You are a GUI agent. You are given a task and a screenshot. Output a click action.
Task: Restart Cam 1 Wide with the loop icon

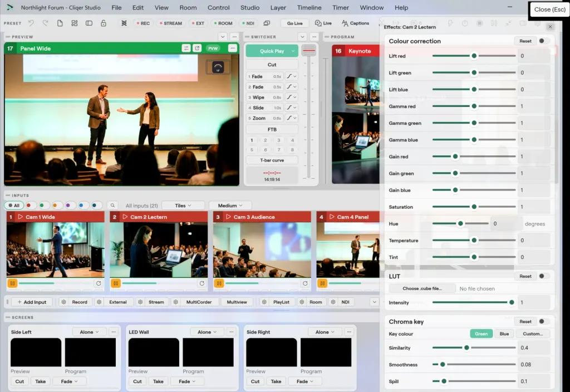pyautogui.click(x=99, y=283)
